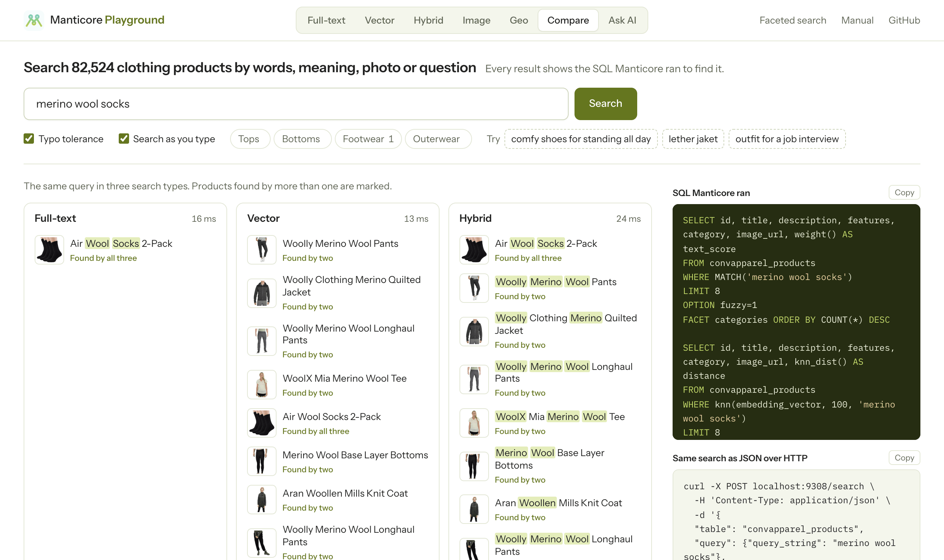
Task: Click the Manticore Playground logo icon
Action: tap(34, 20)
